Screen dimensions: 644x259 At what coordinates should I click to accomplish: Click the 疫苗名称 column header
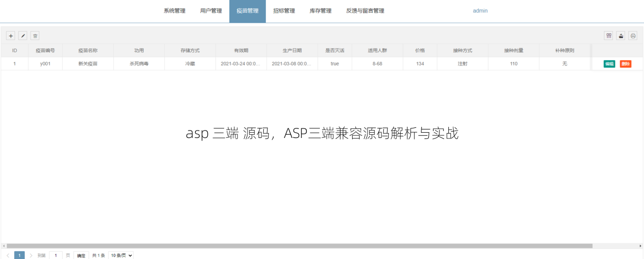pyautogui.click(x=88, y=51)
